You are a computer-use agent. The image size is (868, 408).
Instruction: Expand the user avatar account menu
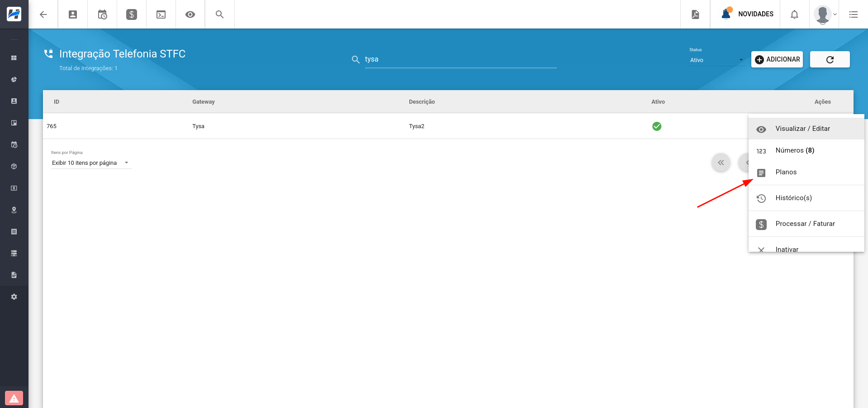coord(825,14)
